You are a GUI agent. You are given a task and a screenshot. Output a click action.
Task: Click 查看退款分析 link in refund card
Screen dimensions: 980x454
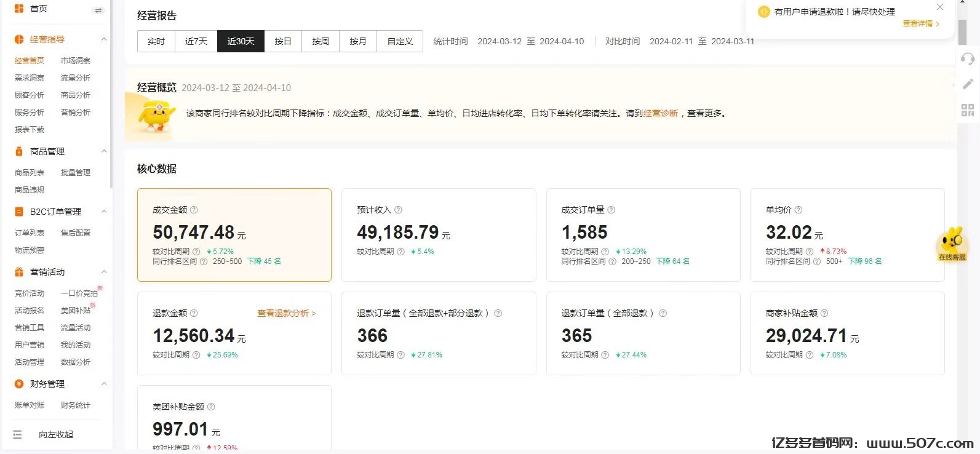click(286, 313)
